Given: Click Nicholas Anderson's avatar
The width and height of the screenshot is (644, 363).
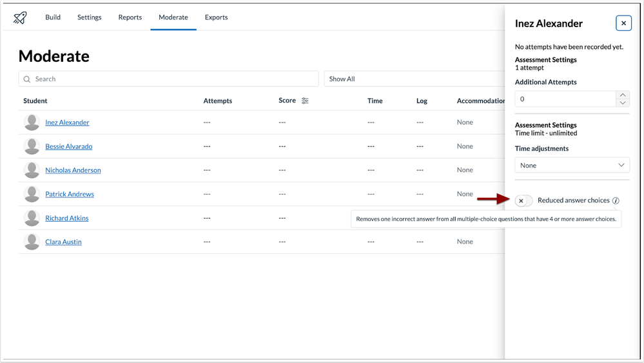Looking at the screenshot, I should 32,170.
